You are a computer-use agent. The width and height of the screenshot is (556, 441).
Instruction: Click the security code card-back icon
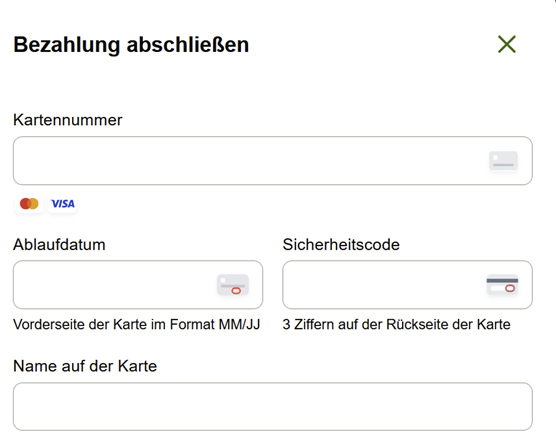click(x=502, y=285)
